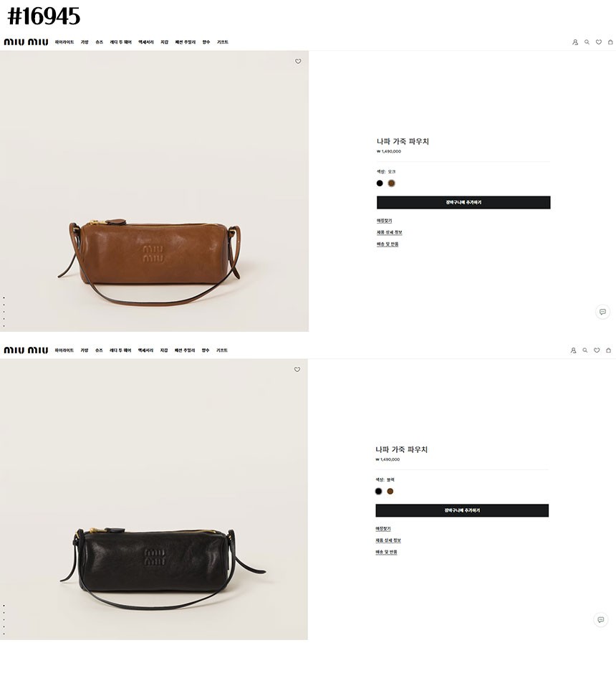Open chat bubble beside the black pouch page
This screenshot has height=678, width=616.
pos(601,620)
